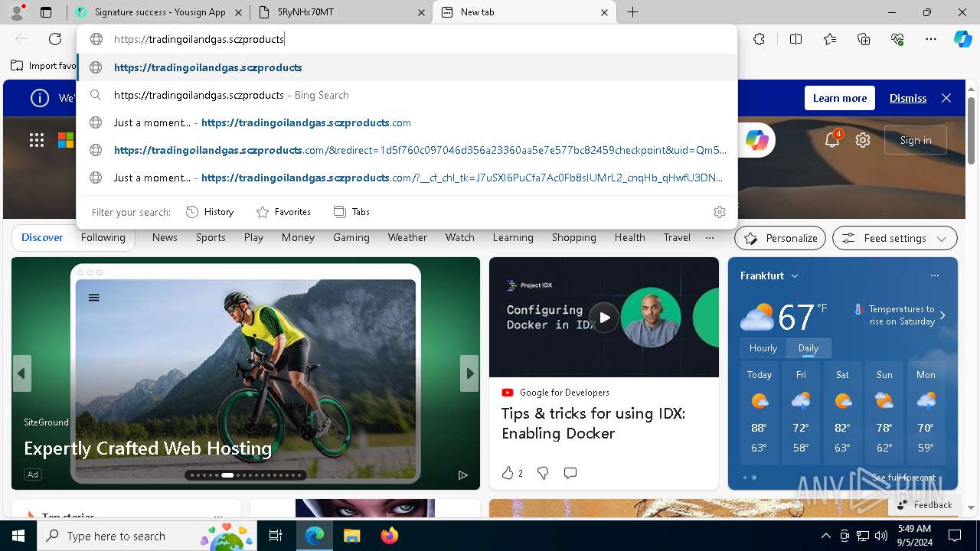Screen dimensions: 980x551
Task: Select first tradingoilandgas.sczproducts URL suggestion
Action: coord(407,67)
